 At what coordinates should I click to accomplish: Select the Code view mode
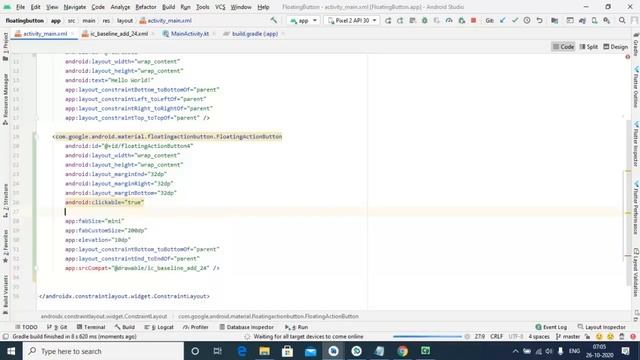click(x=563, y=47)
